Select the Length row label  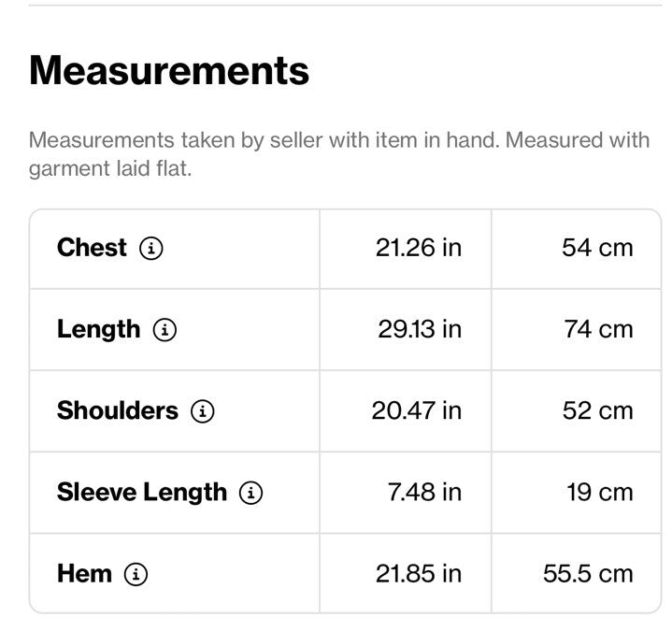tap(98, 330)
